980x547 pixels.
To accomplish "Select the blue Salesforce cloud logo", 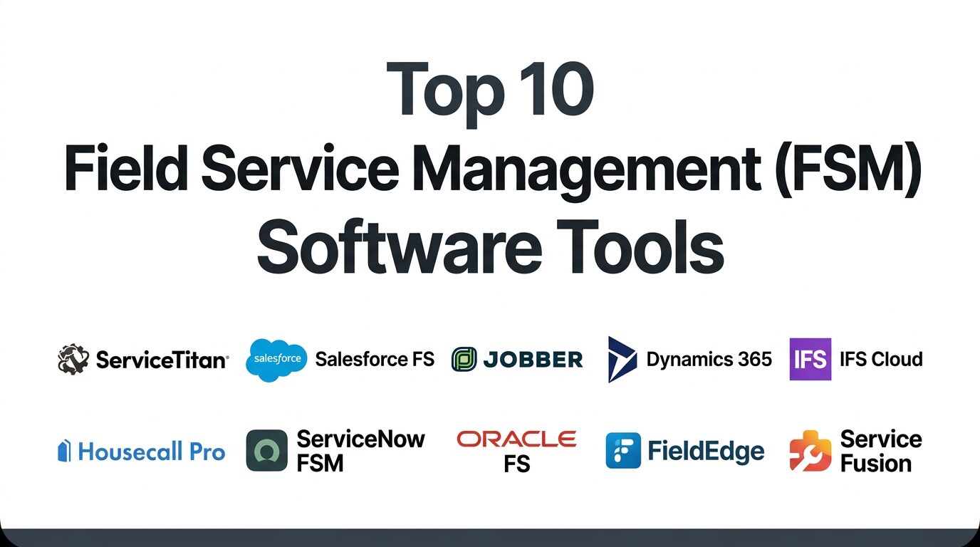I will 276,359.
